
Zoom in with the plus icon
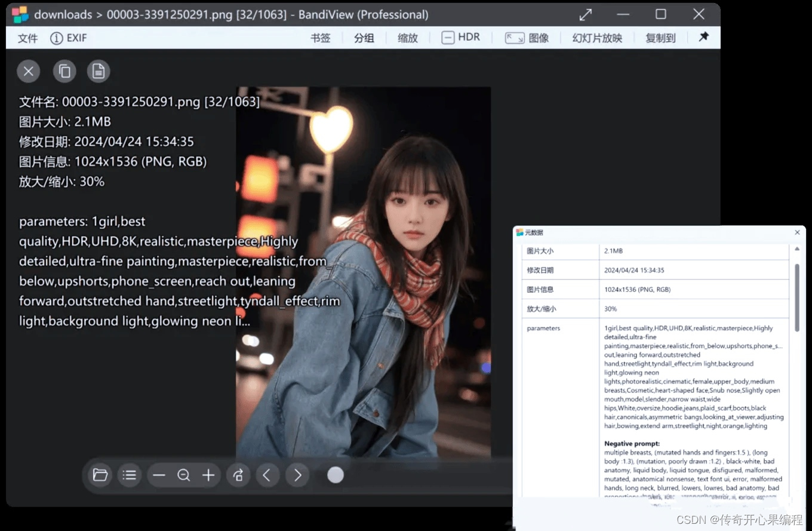pyautogui.click(x=208, y=475)
